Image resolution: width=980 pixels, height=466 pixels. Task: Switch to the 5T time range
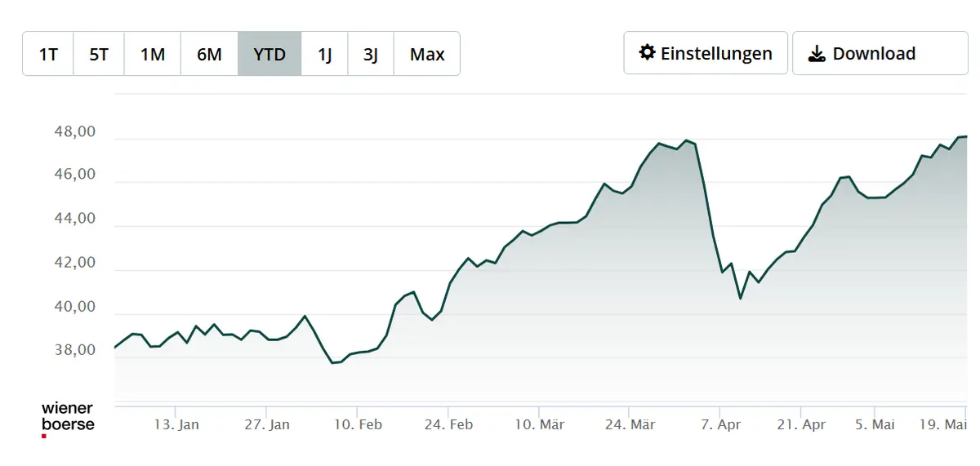pyautogui.click(x=99, y=54)
